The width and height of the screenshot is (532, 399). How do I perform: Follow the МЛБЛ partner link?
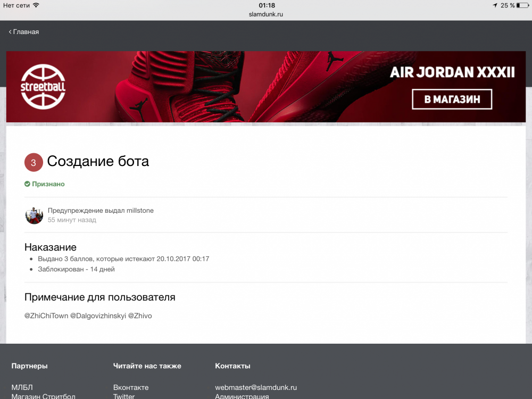tap(22, 387)
